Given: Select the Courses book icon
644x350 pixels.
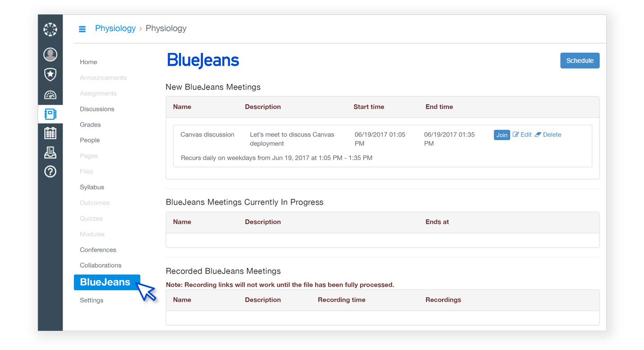Looking at the screenshot, I should coord(50,114).
